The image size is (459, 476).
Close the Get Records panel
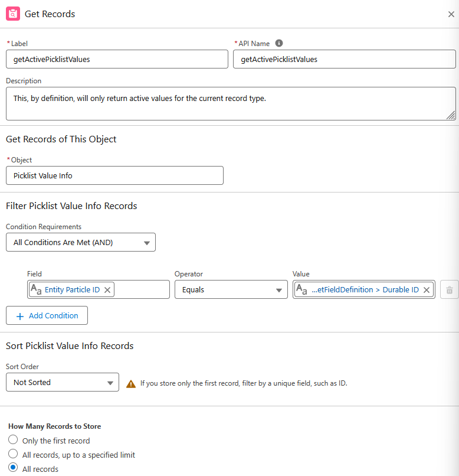point(451,14)
